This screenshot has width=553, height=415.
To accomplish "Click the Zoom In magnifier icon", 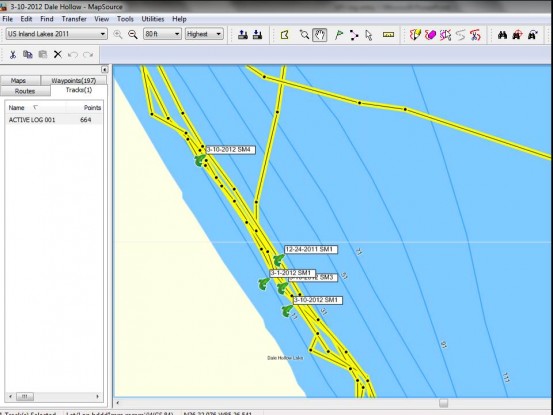I will click(x=118, y=34).
